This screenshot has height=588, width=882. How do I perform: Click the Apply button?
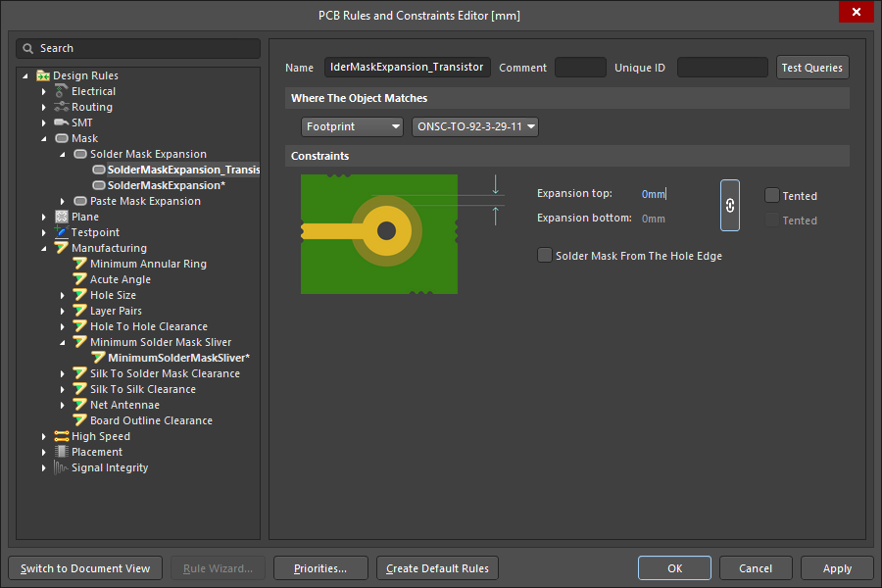click(x=836, y=568)
